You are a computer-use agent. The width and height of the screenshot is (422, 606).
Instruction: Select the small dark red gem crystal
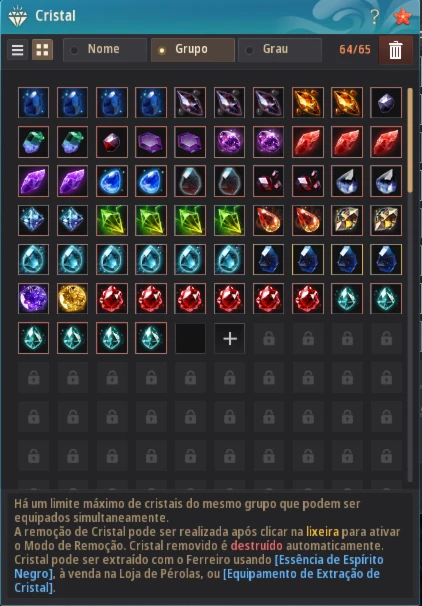click(x=112, y=142)
